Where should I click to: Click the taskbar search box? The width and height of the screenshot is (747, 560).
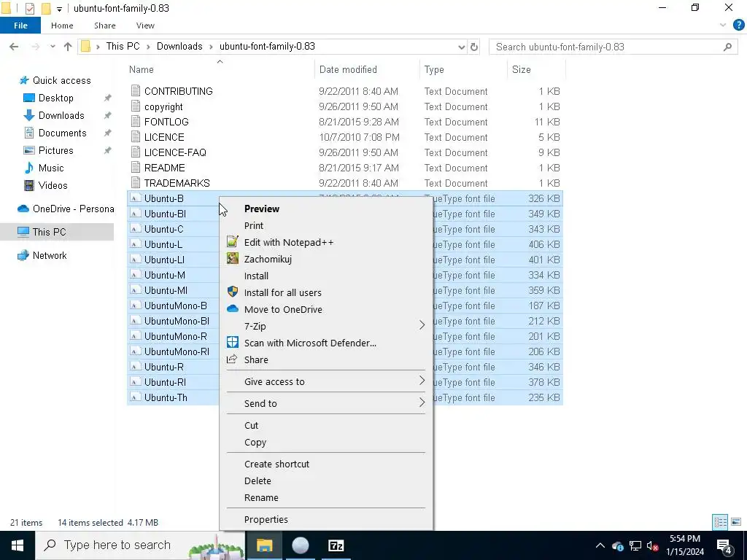click(x=140, y=545)
